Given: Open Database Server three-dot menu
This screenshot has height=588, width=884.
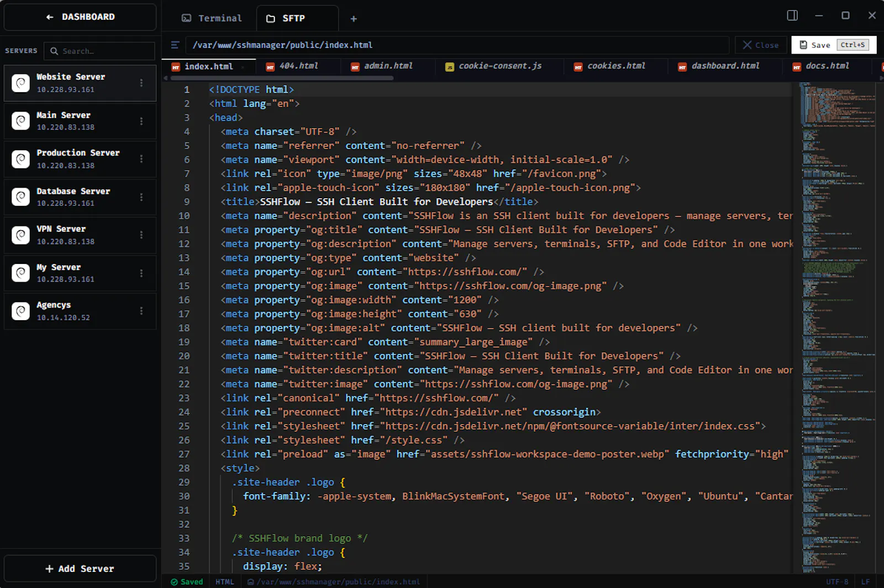Looking at the screenshot, I should tap(141, 197).
